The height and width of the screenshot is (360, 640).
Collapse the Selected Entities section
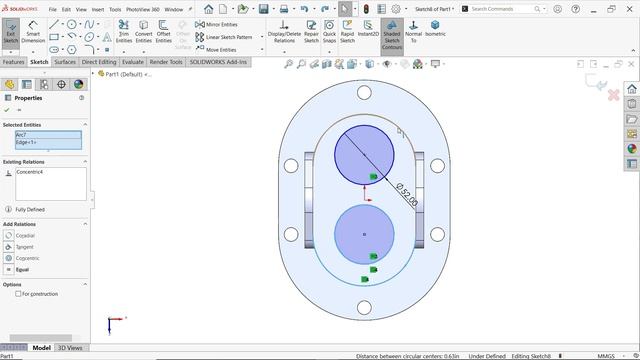(x=85, y=124)
